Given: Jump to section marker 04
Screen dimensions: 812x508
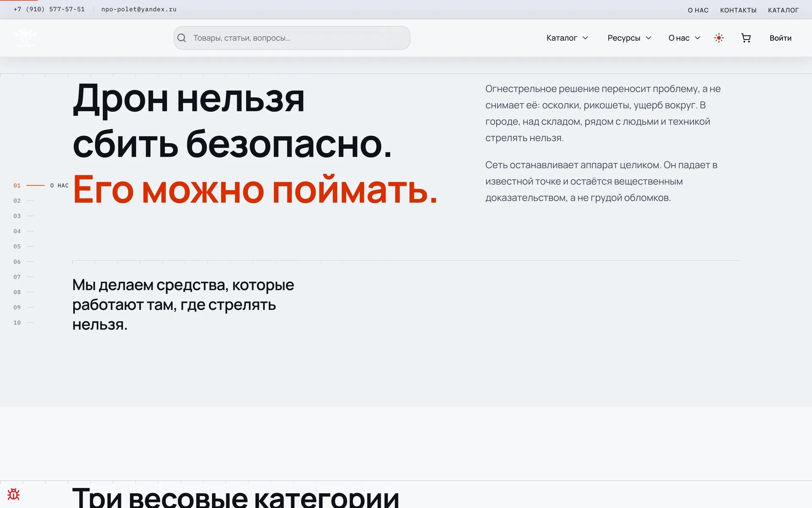Looking at the screenshot, I should pos(23,231).
